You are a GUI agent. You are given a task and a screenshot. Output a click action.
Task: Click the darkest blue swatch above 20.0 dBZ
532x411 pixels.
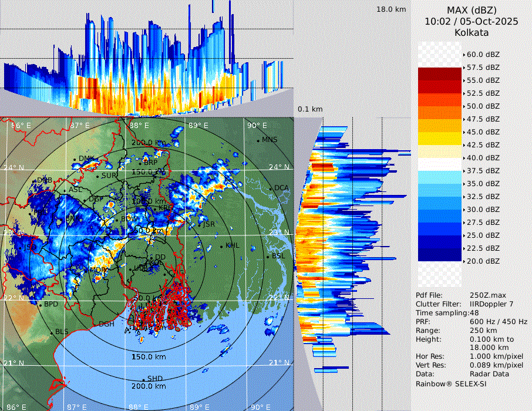click(x=439, y=255)
